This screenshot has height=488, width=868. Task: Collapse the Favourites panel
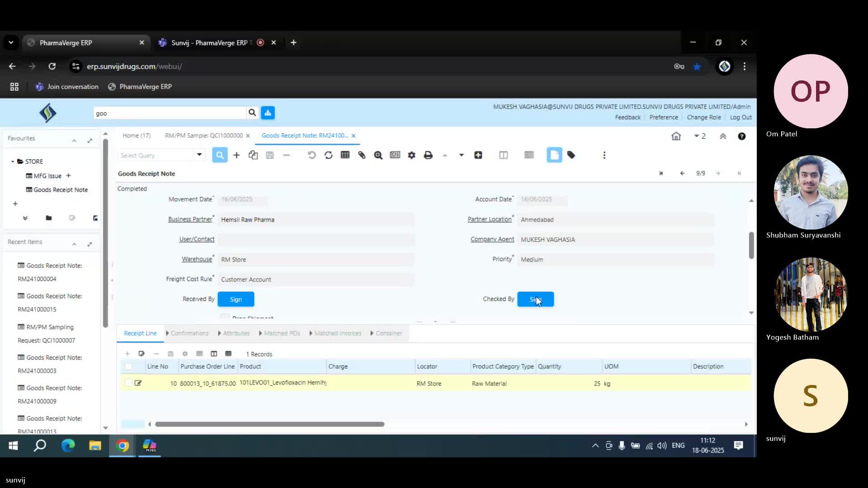pos(74,141)
